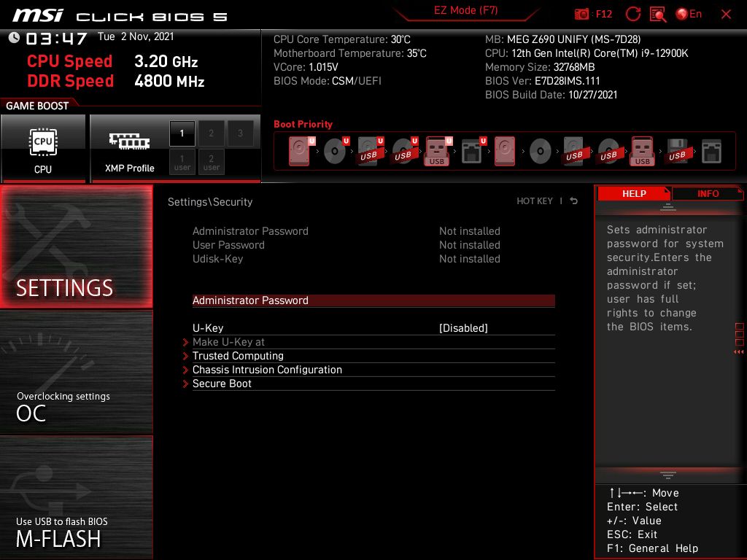Select XMP profile 1
Image resolution: width=747 pixels, height=560 pixels.
(182, 133)
